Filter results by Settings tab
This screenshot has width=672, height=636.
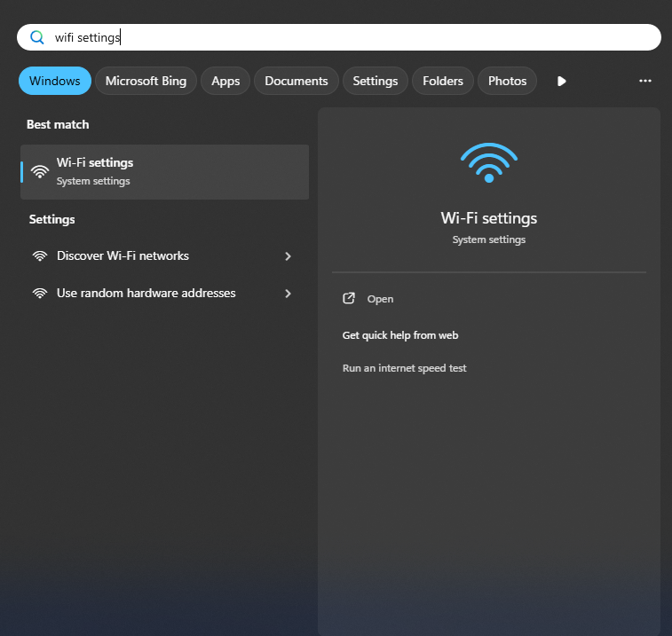pos(376,81)
